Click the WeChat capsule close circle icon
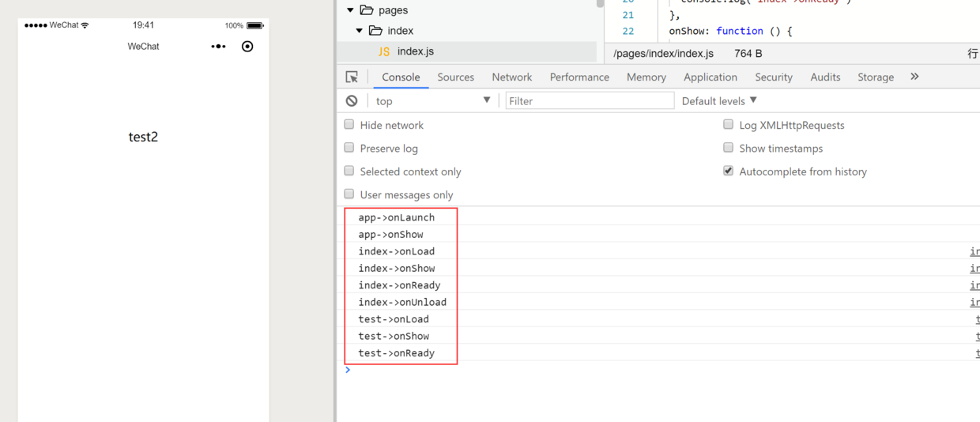Image resolution: width=980 pixels, height=422 pixels. tap(247, 47)
